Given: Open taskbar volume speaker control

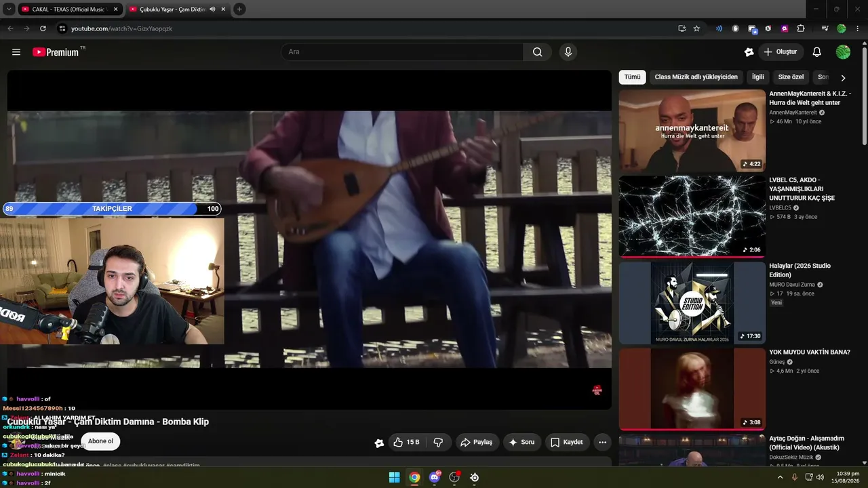Looking at the screenshot, I should 820,477.
